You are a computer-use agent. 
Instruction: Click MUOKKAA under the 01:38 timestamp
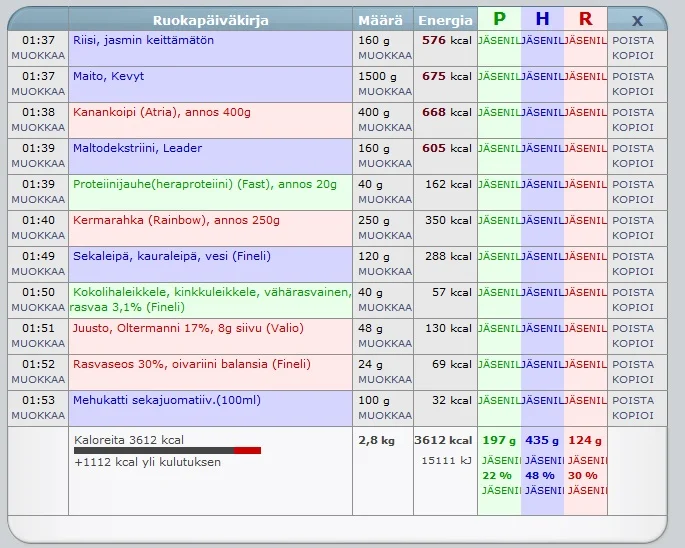pyautogui.click(x=38, y=127)
